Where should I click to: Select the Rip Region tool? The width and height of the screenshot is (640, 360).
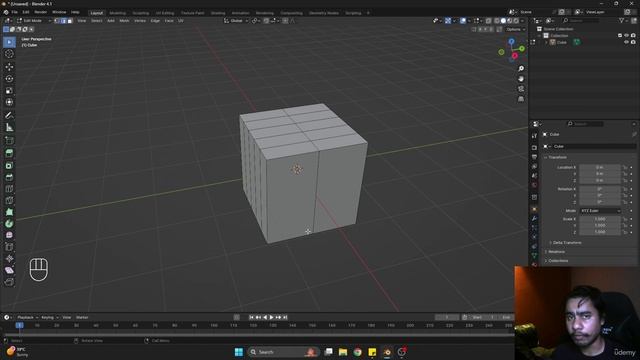point(9,282)
